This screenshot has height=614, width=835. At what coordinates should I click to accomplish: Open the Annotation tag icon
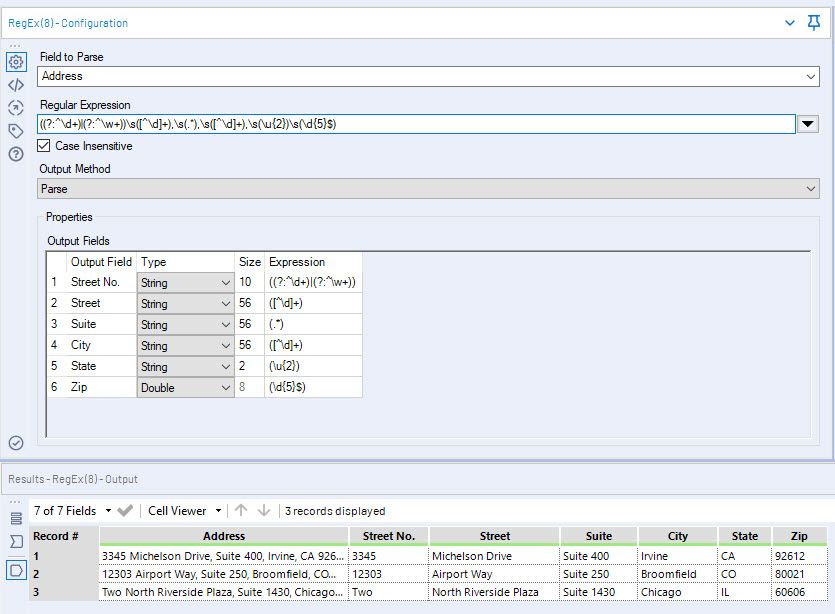[16, 131]
